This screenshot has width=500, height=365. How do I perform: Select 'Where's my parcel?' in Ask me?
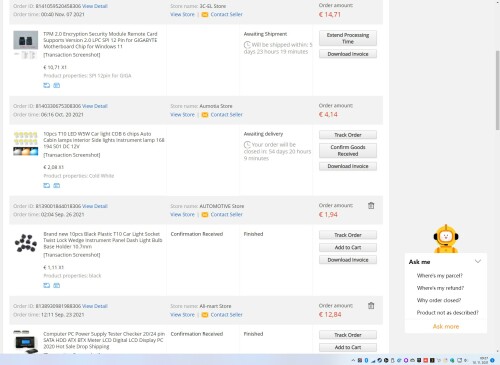coord(440,276)
